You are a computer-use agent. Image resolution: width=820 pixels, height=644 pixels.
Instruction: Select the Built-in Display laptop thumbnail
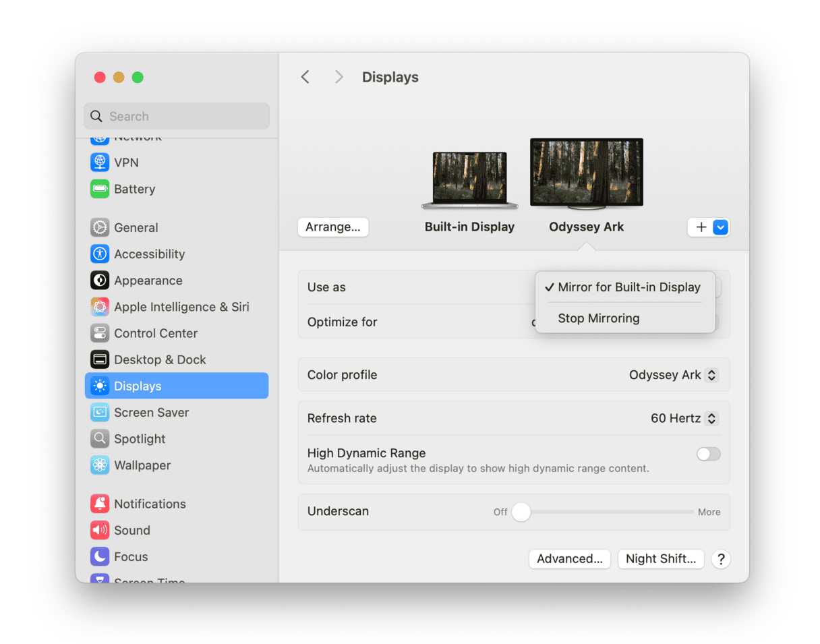click(469, 180)
